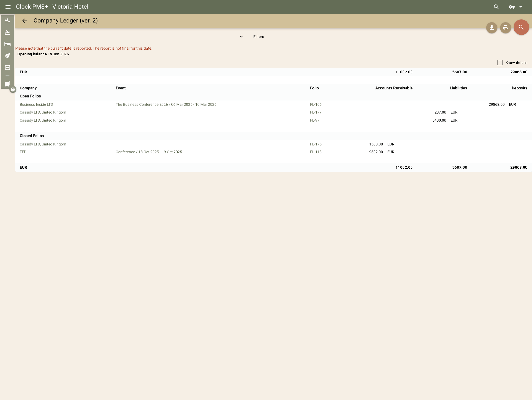The height and width of the screenshot is (400, 532).
Task: Expand the Filters section
Action: pos(241,37)
